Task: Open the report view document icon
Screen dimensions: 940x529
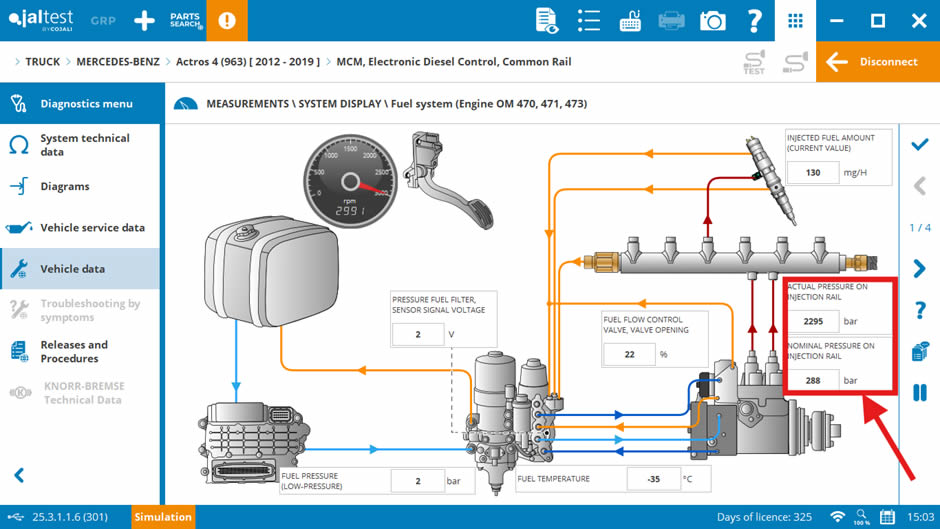Action: [x=546, y=21]
